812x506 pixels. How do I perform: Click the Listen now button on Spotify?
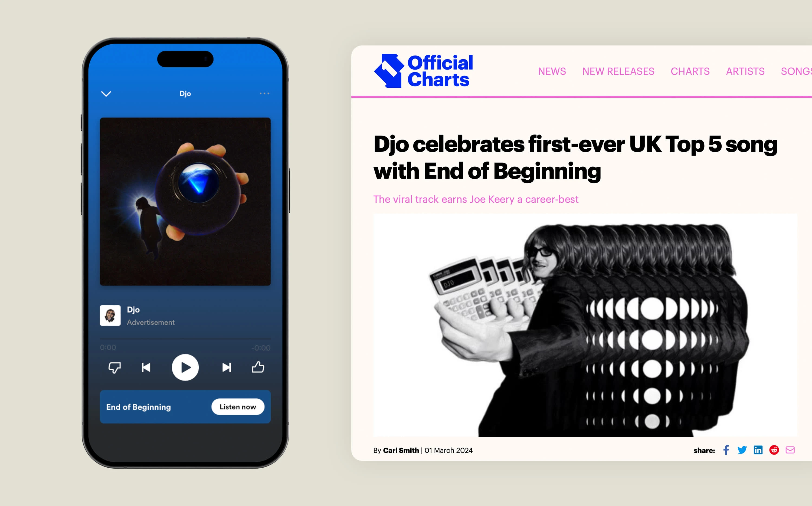238,406
